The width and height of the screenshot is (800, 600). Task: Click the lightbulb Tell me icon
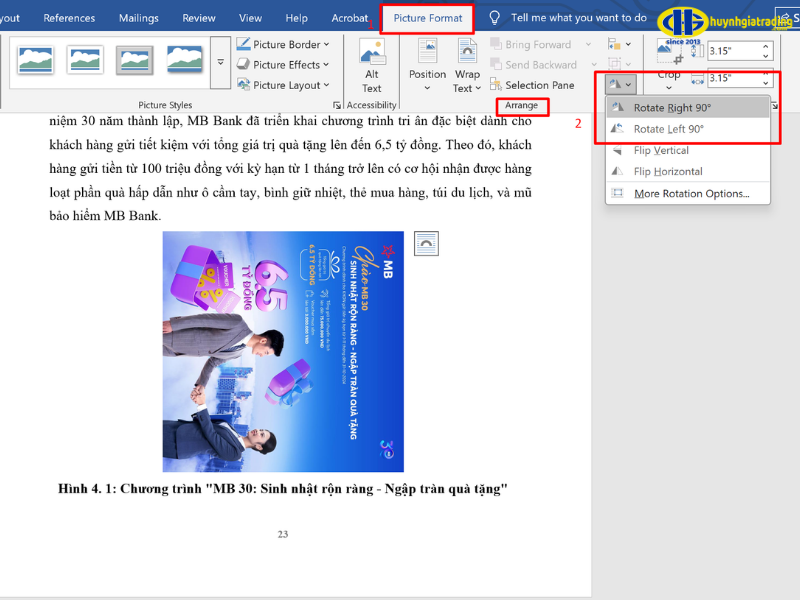tap(494, 18)
